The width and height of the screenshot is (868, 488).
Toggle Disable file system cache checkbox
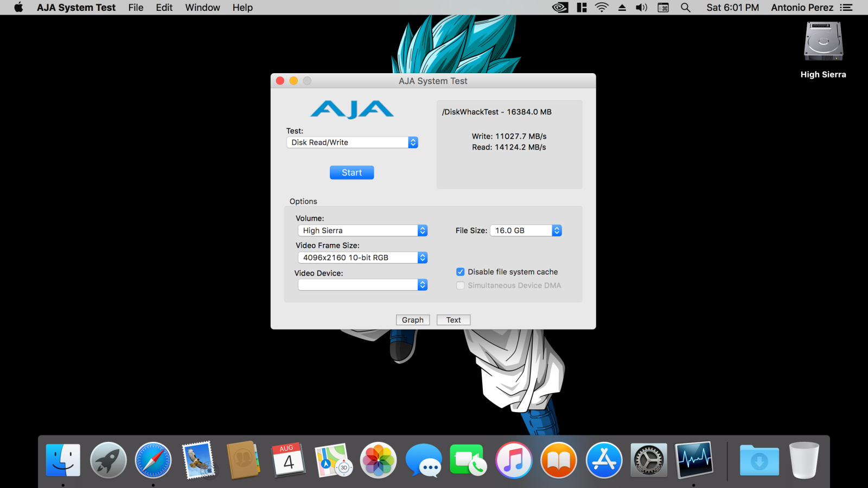(461, 272)
